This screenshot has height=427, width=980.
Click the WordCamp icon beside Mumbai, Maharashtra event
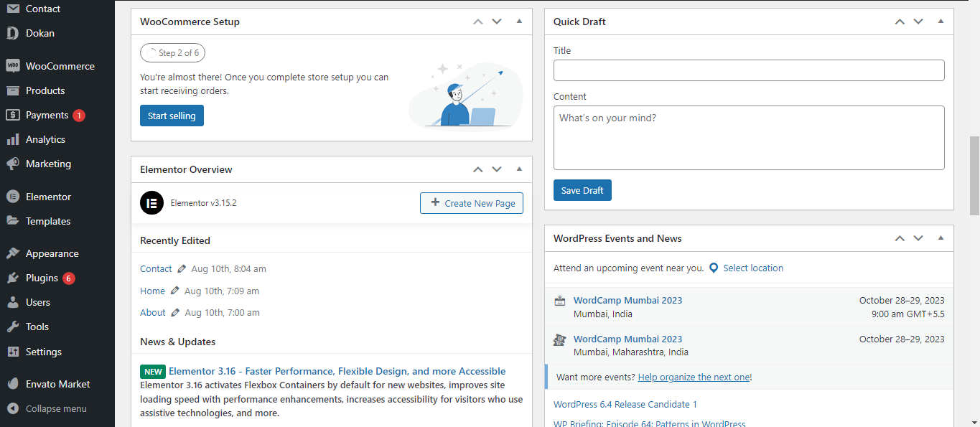[560, 340]
